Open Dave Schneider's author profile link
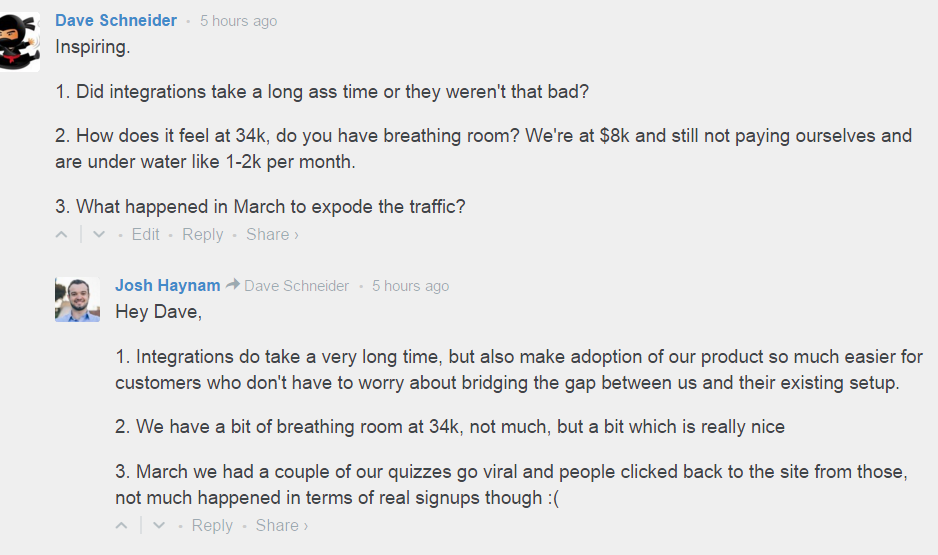 click(116, 20)
